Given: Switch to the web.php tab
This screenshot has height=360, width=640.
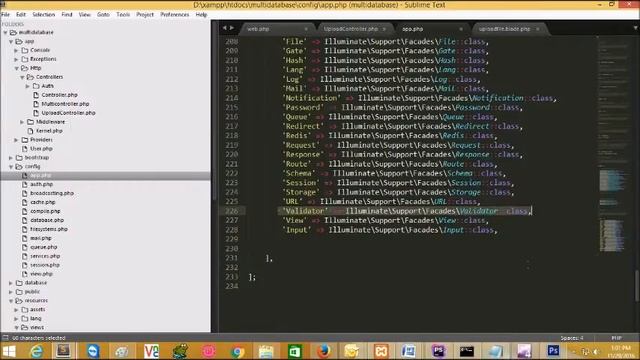Looking at the screenshot, I should point(258,29).
